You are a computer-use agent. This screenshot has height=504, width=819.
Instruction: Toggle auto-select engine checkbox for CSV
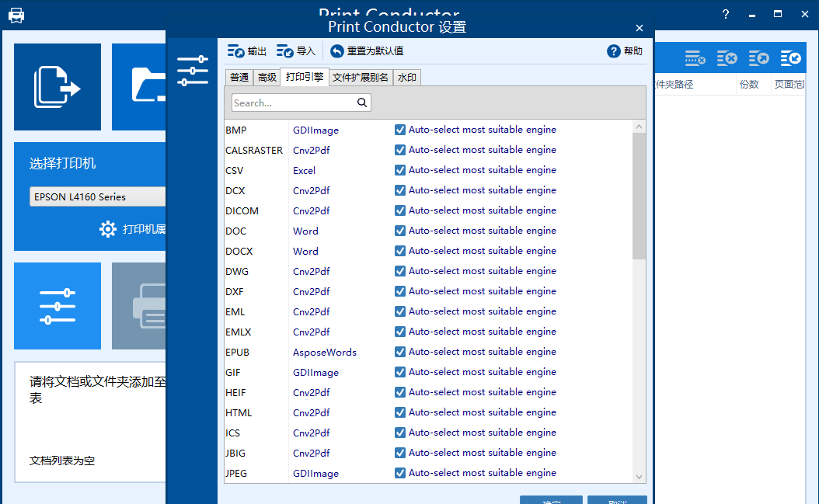pyautogui.click(x=400, y=170)
